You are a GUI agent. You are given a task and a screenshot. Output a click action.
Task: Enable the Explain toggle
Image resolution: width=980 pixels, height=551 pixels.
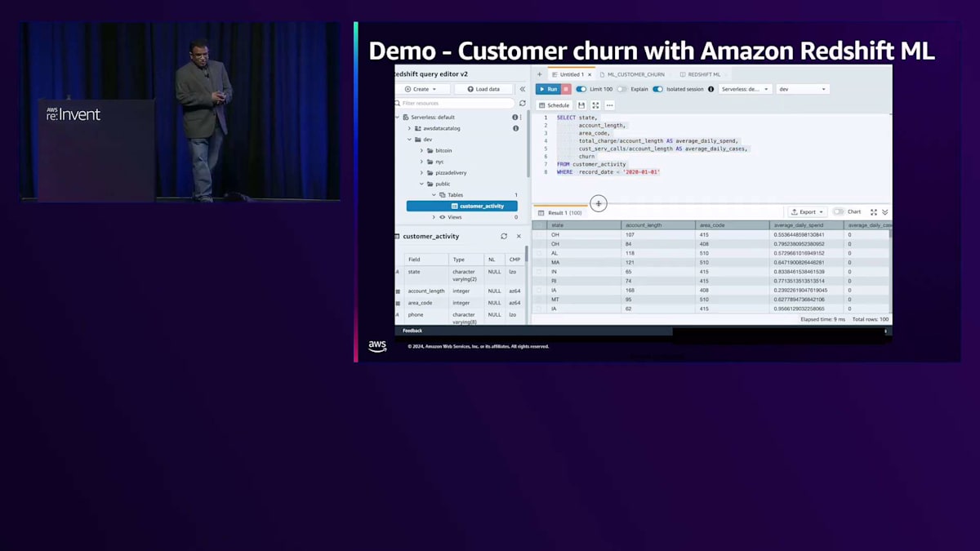click(621, 89)
